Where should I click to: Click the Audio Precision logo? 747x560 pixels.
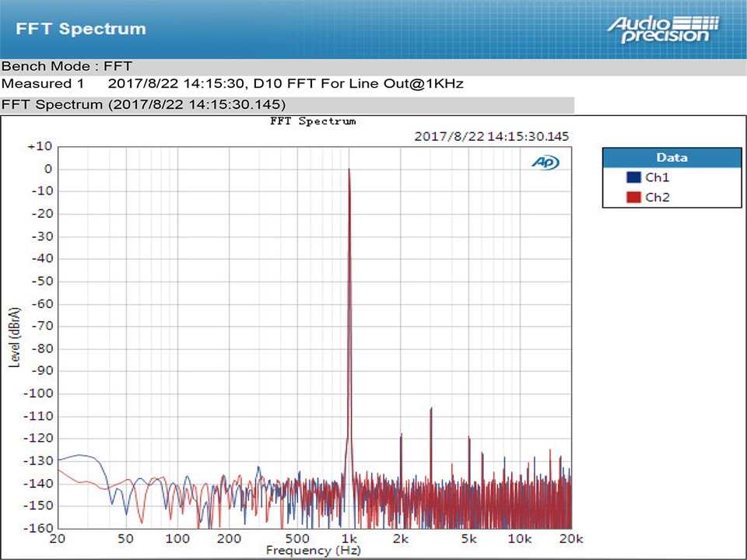coord(660,29)
